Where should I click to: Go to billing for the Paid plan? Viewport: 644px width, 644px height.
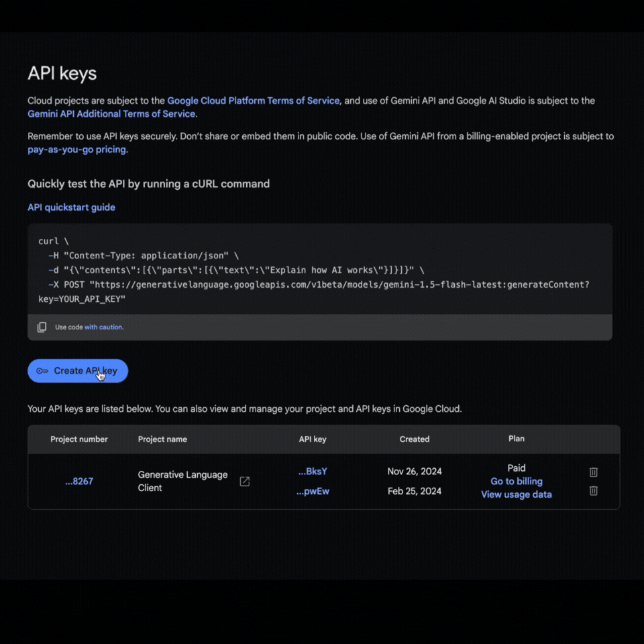[516, 481]
